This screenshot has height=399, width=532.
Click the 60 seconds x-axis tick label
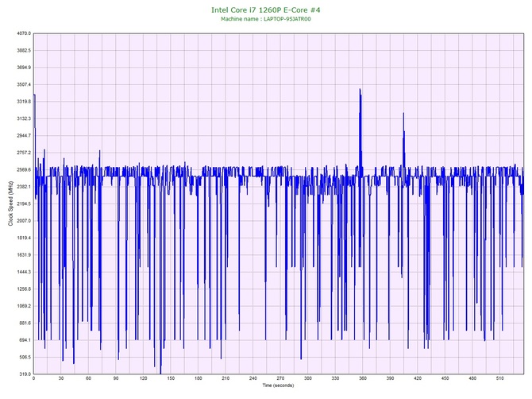(89, 378)
